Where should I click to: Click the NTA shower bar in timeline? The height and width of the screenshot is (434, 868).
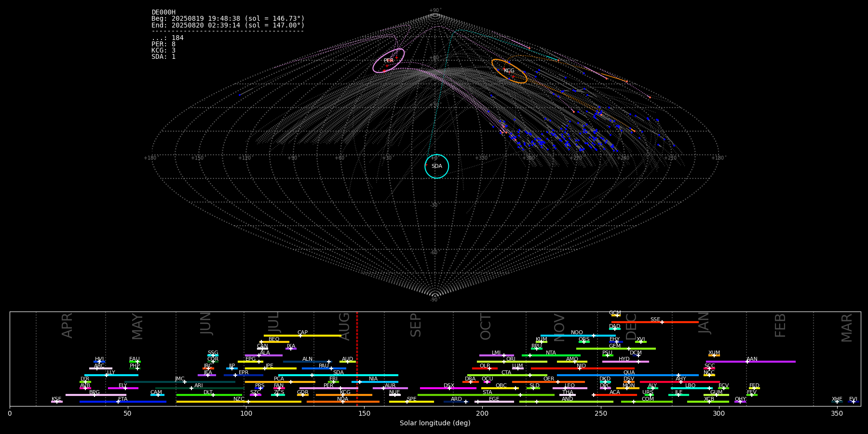click(x=551, y=355)
